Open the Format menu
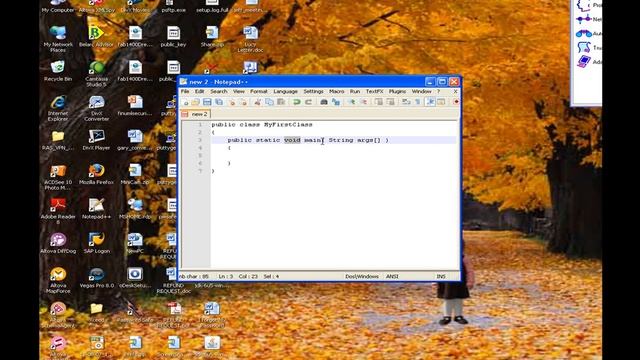This screenshot has height=360, width=640. tap(259, 91)
